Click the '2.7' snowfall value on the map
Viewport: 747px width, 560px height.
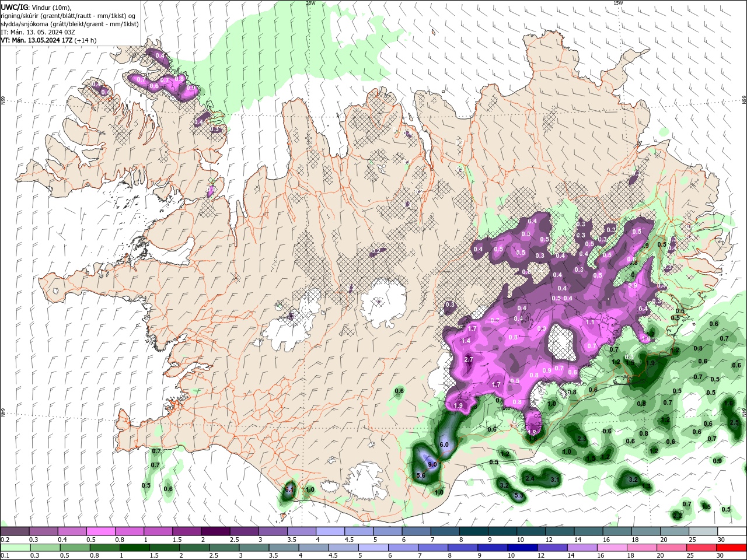(x=469, y=359)
